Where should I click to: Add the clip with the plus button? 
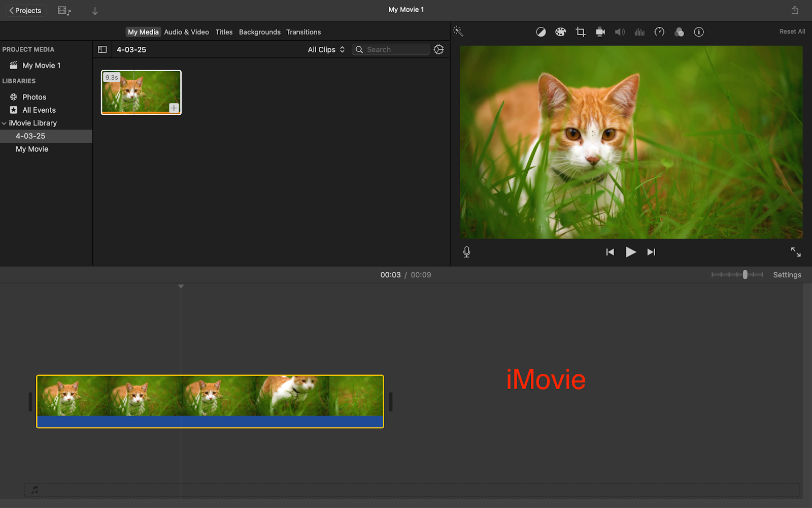tap(174, 108)
